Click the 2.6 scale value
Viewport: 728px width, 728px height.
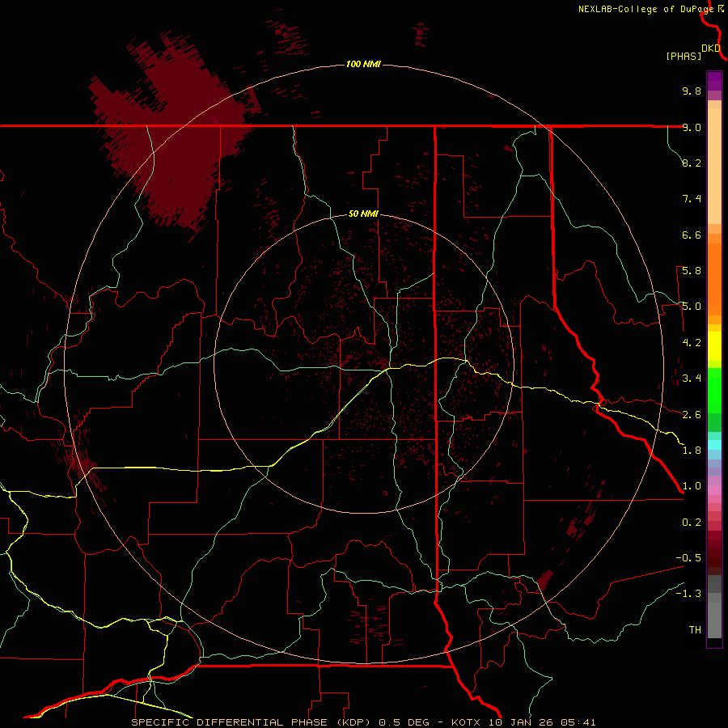tap(692, 415)
